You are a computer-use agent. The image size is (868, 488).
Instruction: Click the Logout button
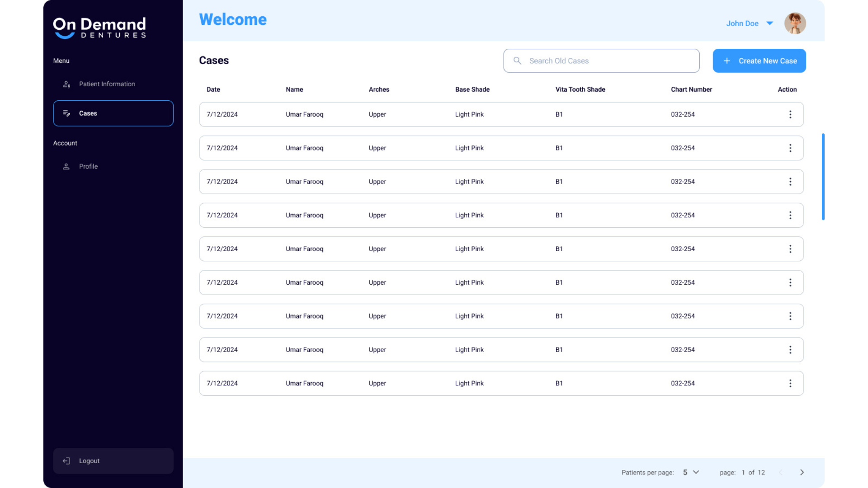pos(113,461)
